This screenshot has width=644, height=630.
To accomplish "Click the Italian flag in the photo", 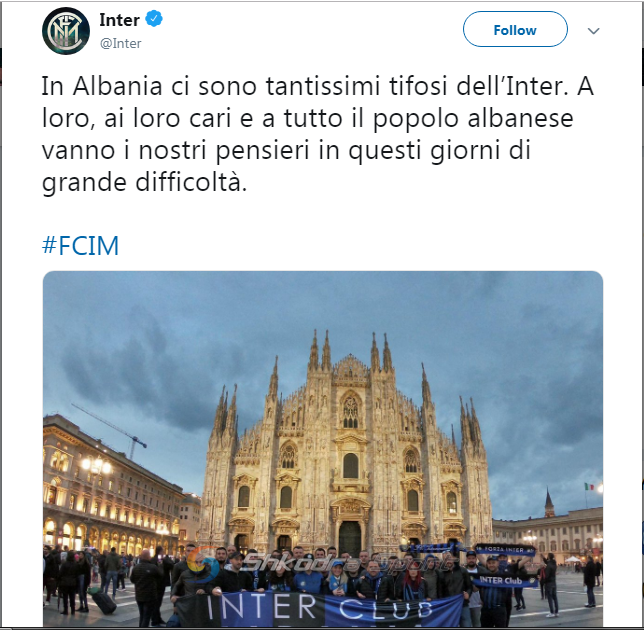I will (589, 487).
